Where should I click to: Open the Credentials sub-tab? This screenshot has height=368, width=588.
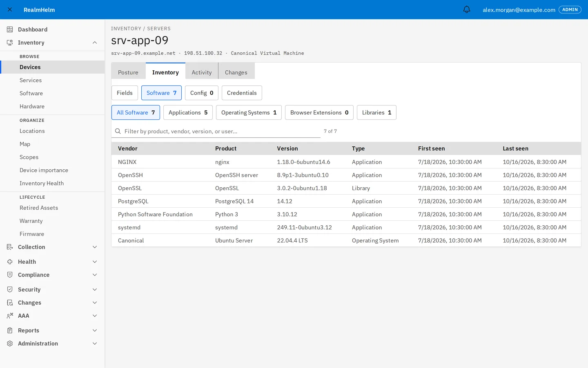click(242, 93)
